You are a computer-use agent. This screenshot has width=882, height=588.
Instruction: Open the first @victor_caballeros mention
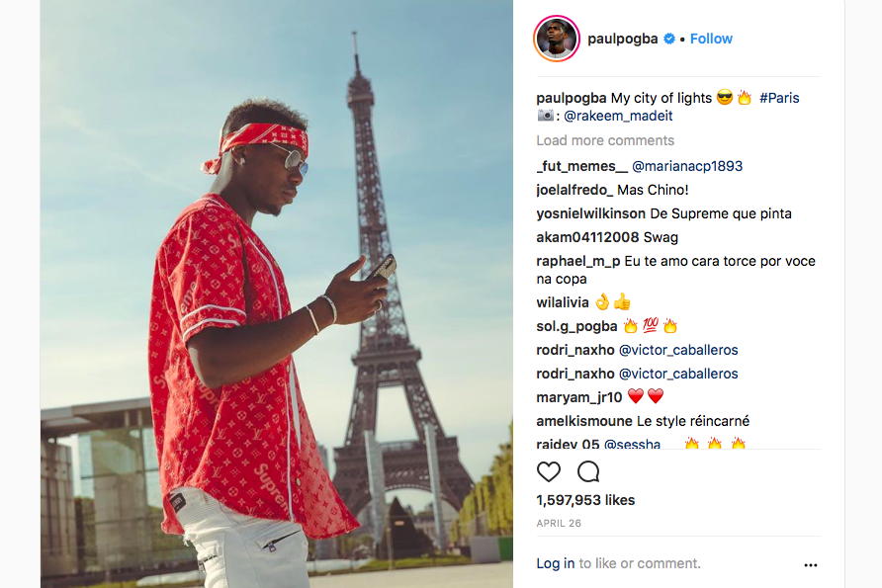(x=678, y=350)
